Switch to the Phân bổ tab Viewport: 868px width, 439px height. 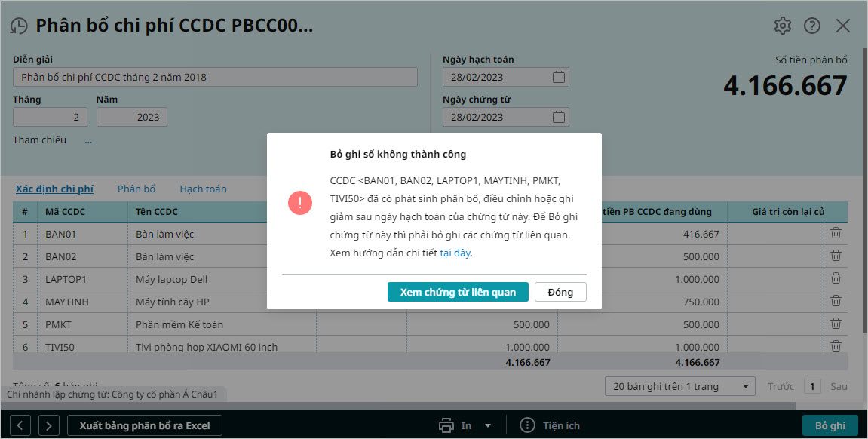(136, 189)
